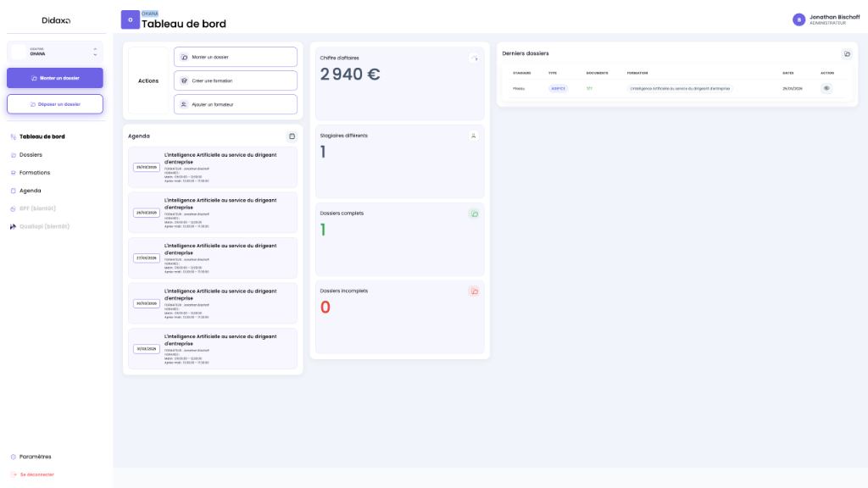
Task: Click the purple Monter un dossier sidebar button
Action: point(55,78)
